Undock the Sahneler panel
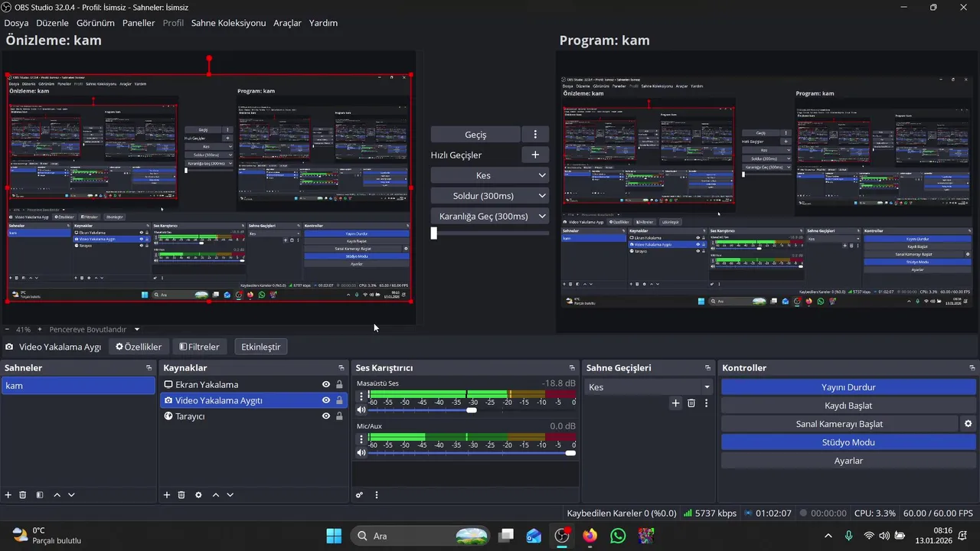 [149, 368]
